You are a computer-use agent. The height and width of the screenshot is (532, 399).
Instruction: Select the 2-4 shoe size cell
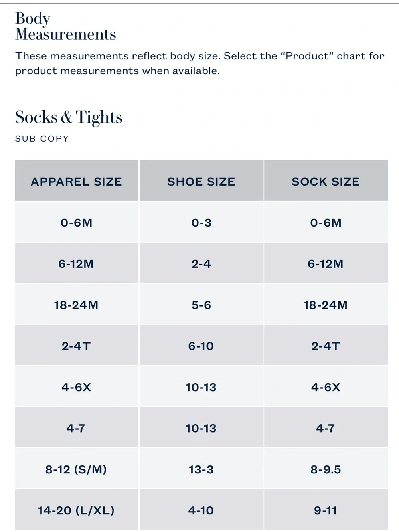(201, 263)
